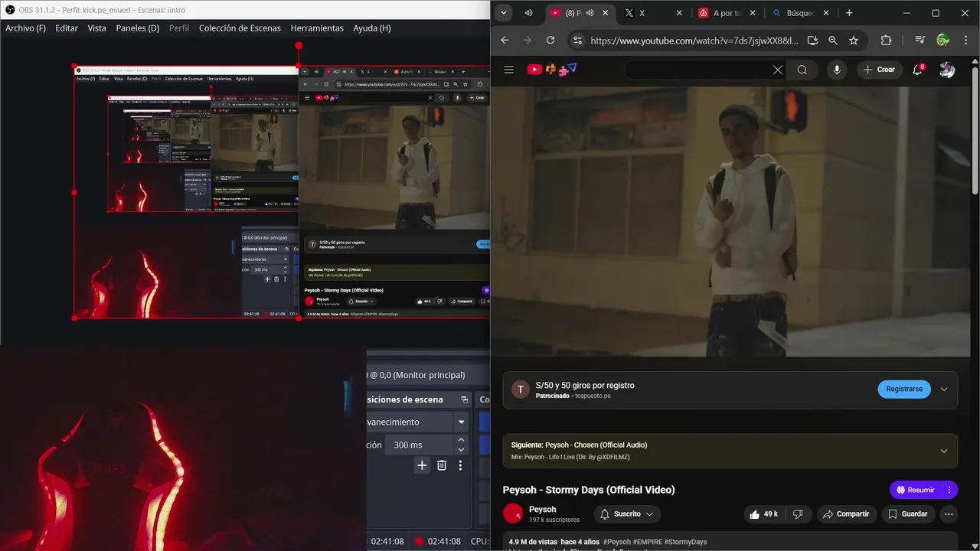Viewport: 980px width, 551px height.
Task: Expand the sponsored ad chevron
Action: tap(944, 389)
